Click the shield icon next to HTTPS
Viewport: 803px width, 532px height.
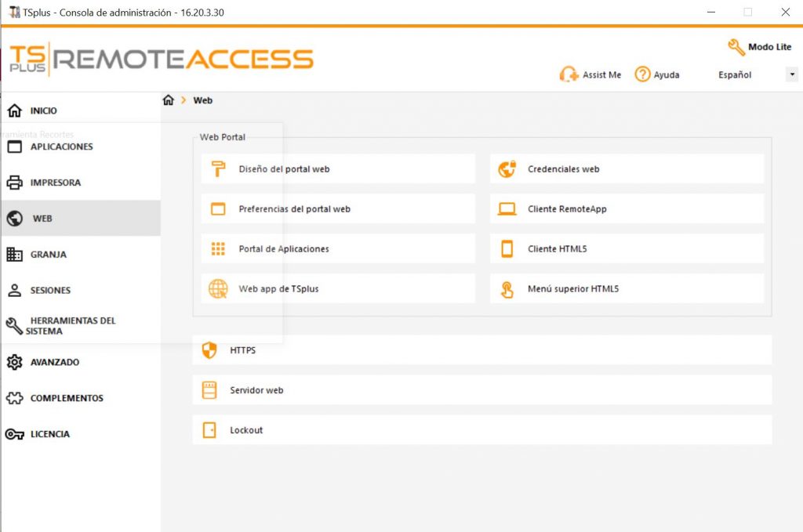[209, 350]
